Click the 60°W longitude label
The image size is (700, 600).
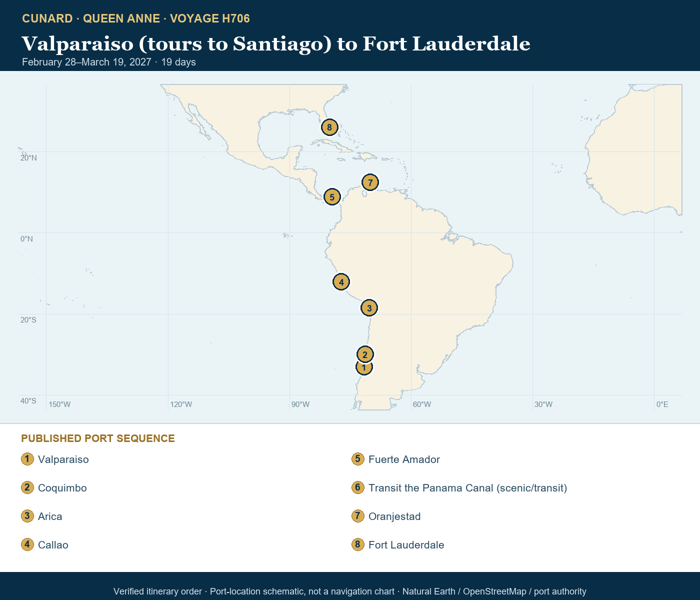[x=422, y=404]
